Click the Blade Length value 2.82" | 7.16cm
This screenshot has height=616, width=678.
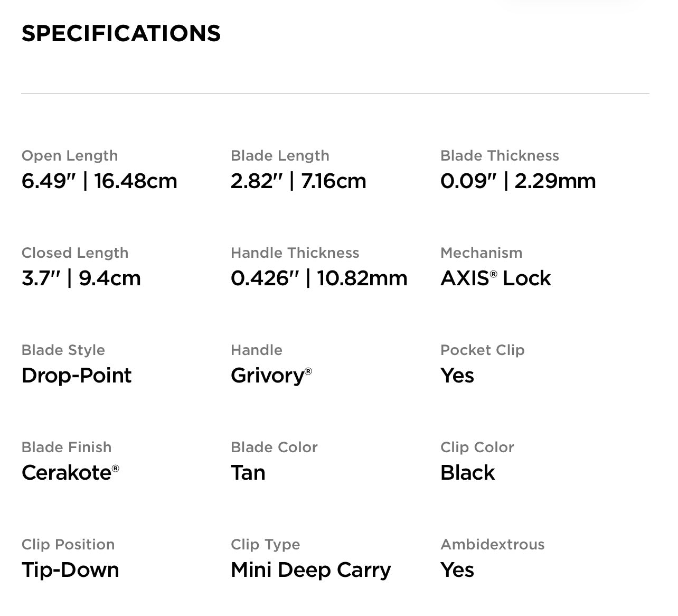(298, 181)
